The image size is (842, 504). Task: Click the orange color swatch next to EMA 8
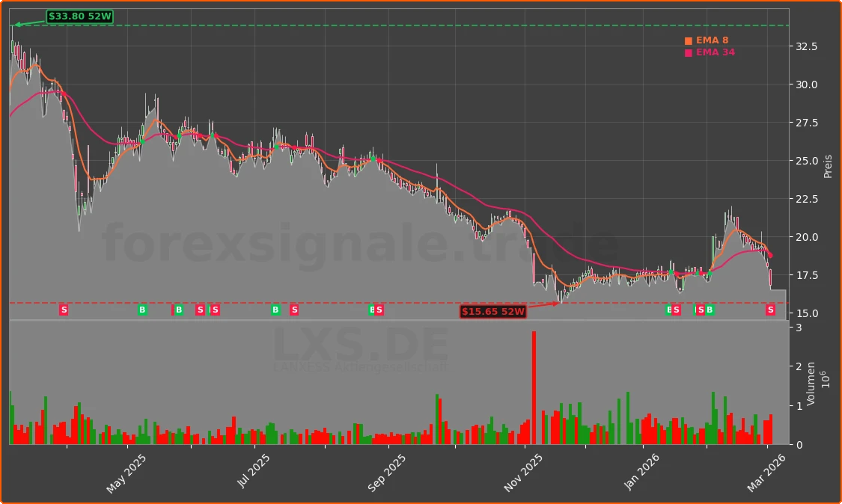(687, 40)
